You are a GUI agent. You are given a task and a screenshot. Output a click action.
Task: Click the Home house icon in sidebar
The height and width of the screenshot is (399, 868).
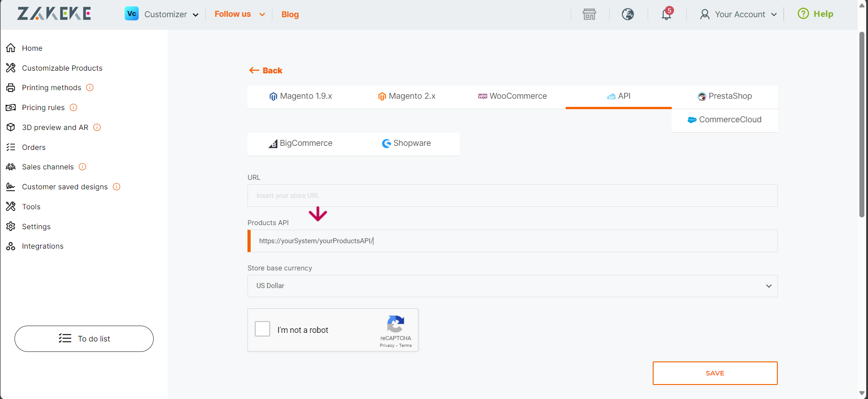tap(11, 48)
